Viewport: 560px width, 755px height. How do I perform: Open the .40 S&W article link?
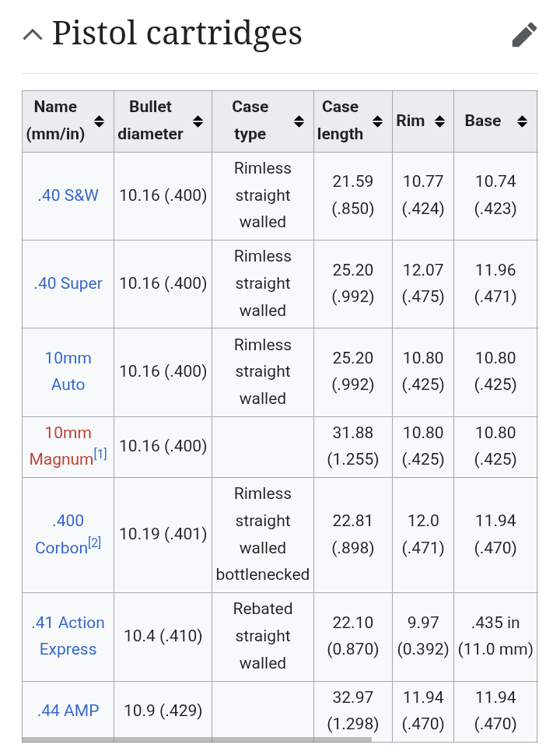pos(68,195)
